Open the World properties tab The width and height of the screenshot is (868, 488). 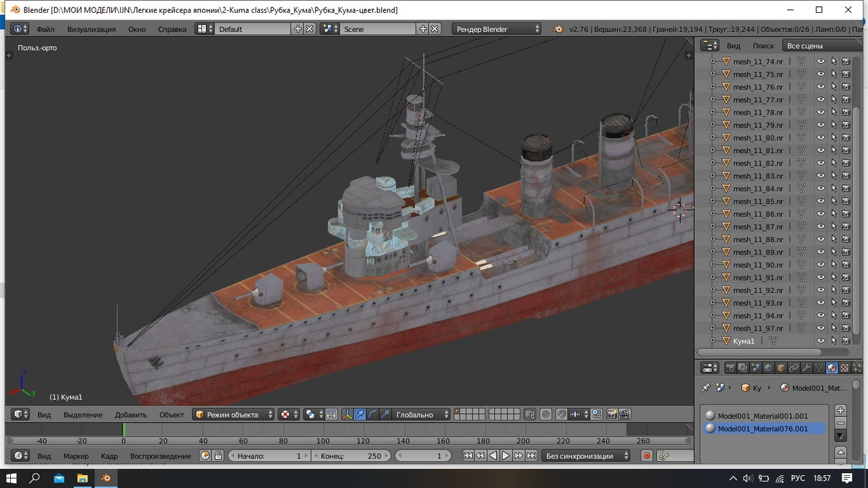(768, 368)
